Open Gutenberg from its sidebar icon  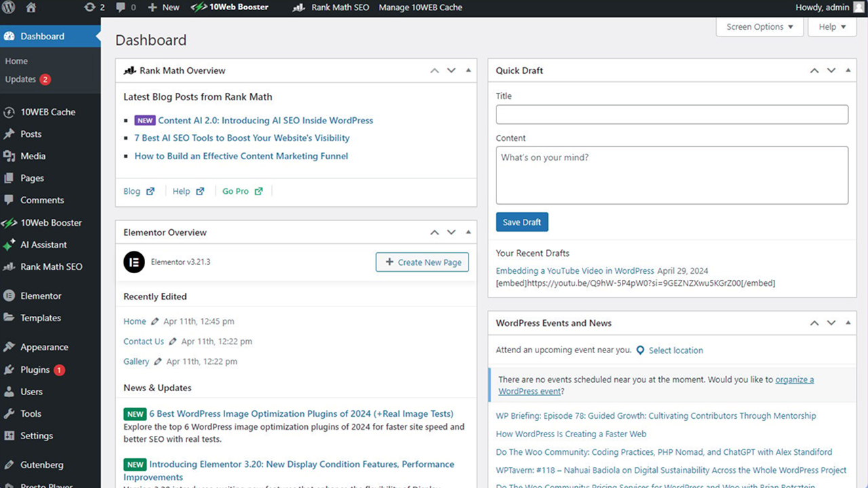click(11, 464)
